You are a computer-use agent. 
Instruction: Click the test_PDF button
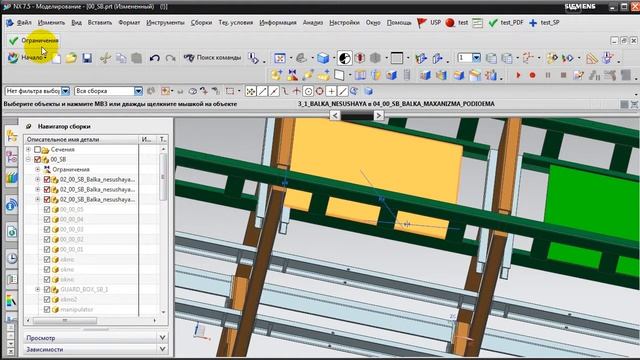click(x=506, y=23)
